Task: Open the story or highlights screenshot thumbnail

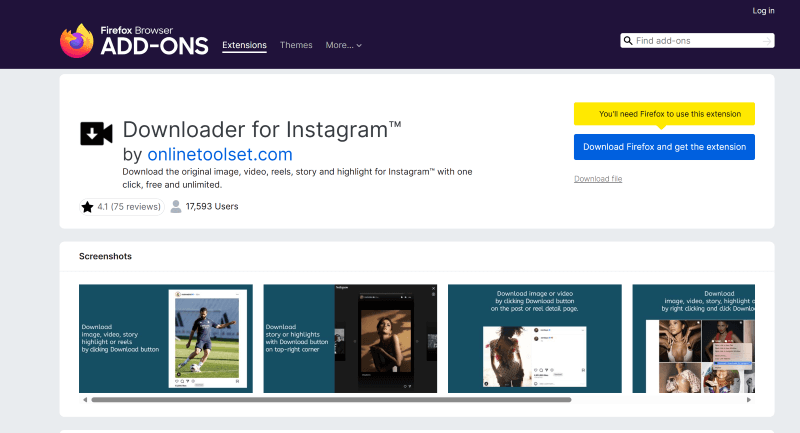Action: coord(350,339)
